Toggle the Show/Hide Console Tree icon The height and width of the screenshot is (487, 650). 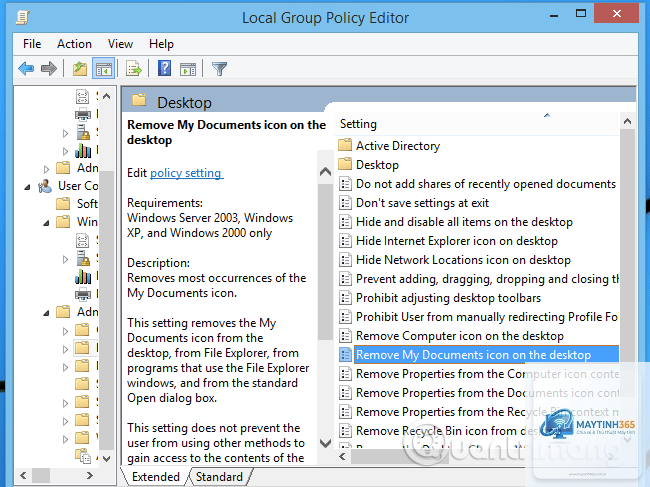(x=104, y=68)
